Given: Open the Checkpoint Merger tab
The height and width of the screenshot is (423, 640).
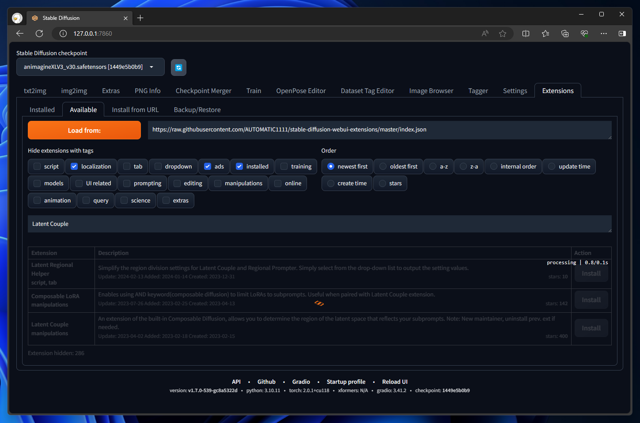Looking at the screenshot, I should (x=203, y=91).
